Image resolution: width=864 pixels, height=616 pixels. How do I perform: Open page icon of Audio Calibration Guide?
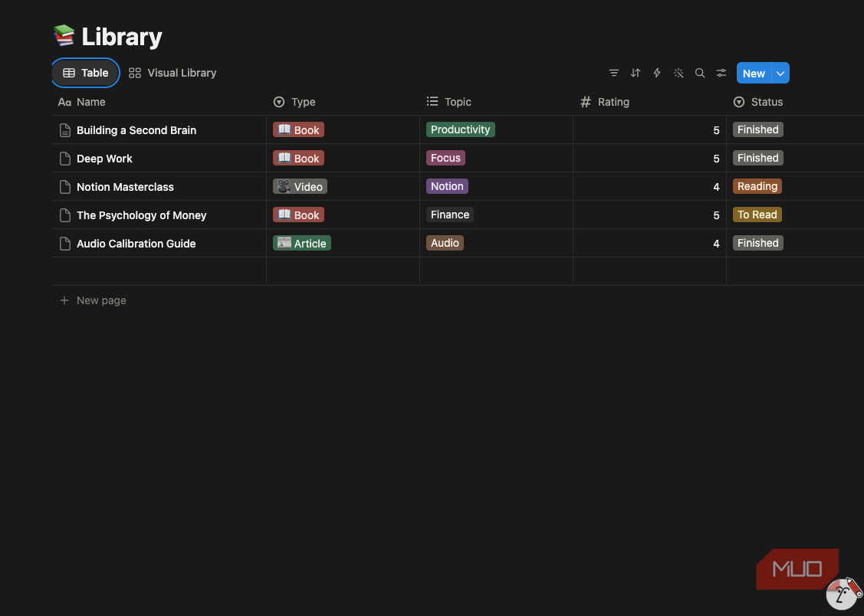tap(65, 244)
